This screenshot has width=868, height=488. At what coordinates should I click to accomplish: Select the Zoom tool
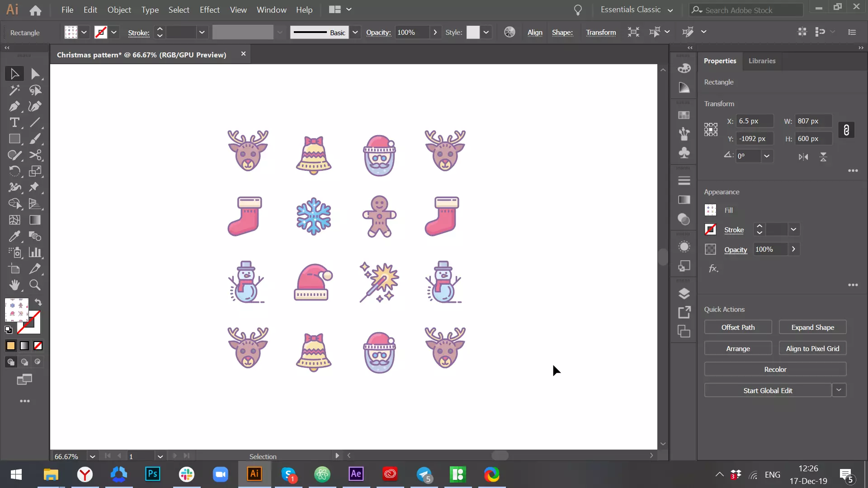(35, 285)
